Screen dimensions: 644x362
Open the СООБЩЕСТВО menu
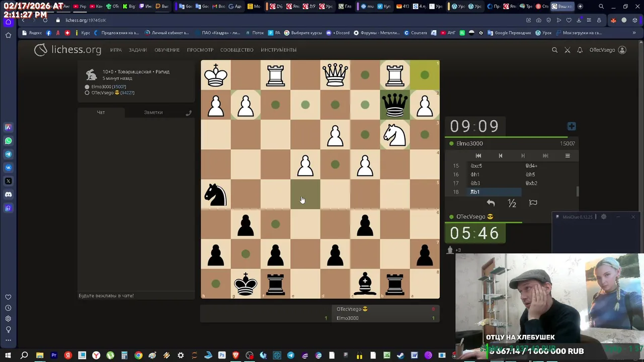(x=236, y=50)
